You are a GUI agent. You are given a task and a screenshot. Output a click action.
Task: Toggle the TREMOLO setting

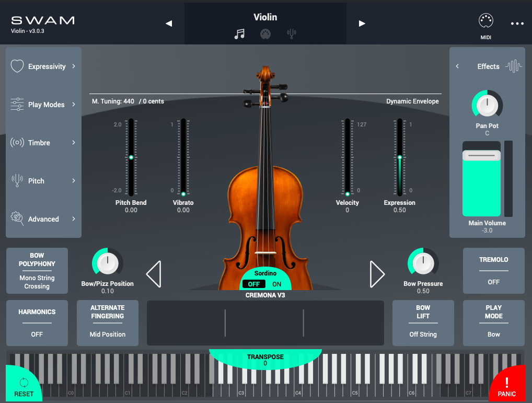pyautogui.click(x=493, y=271)
